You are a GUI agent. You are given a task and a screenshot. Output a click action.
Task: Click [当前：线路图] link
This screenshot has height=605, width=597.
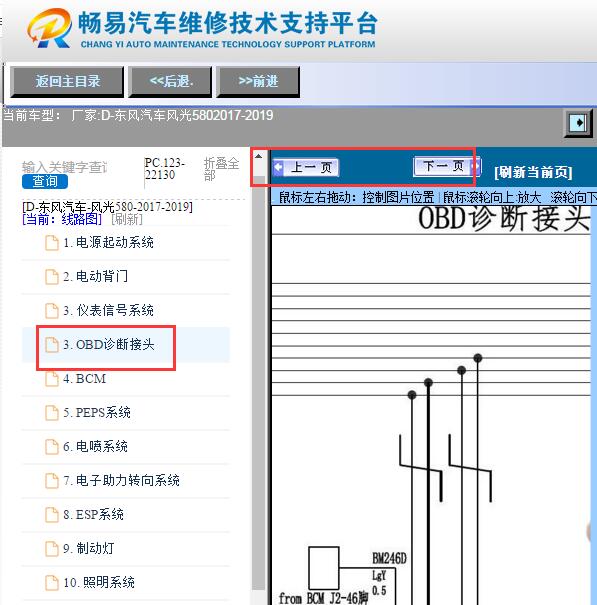(62, 219)
